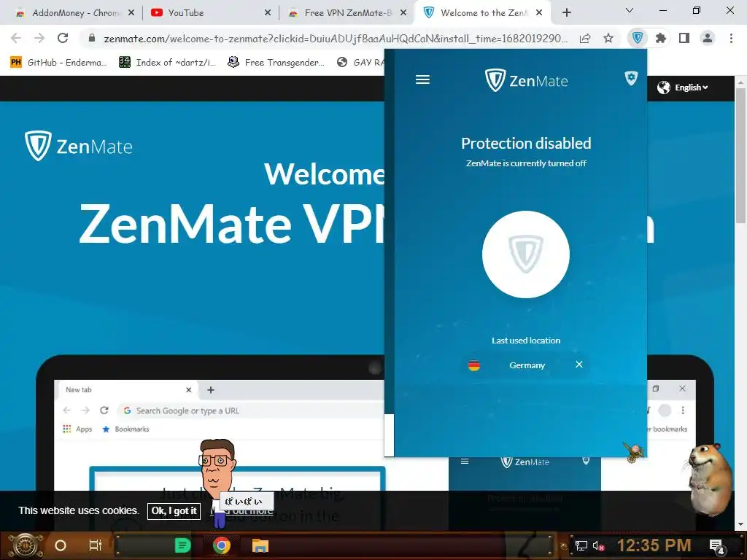The height and width of the screenshot is (560, 747).
Task: Bookmark this page with star icon
Action: tap(608, 38)
